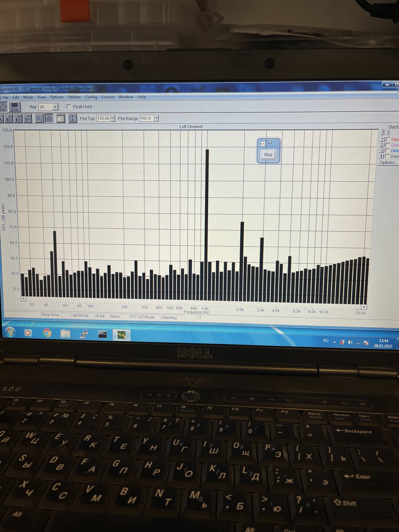The width and height of the screenshot is (399, 532).
Task: Open overlay Options... button
Action: (x=388, y=163)
